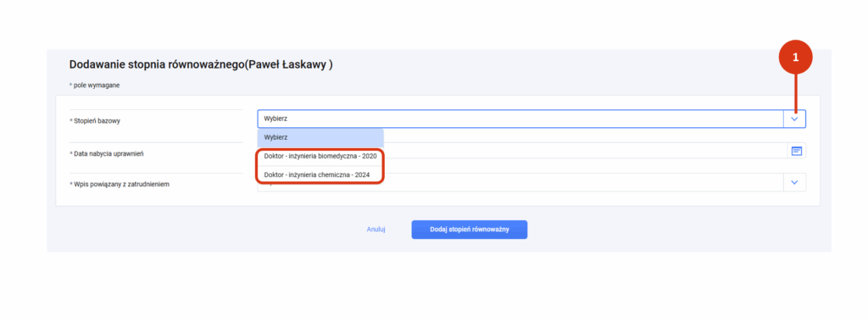Choose Doktor - inżynieria chemiczna - 2024 option

(317, 174)
